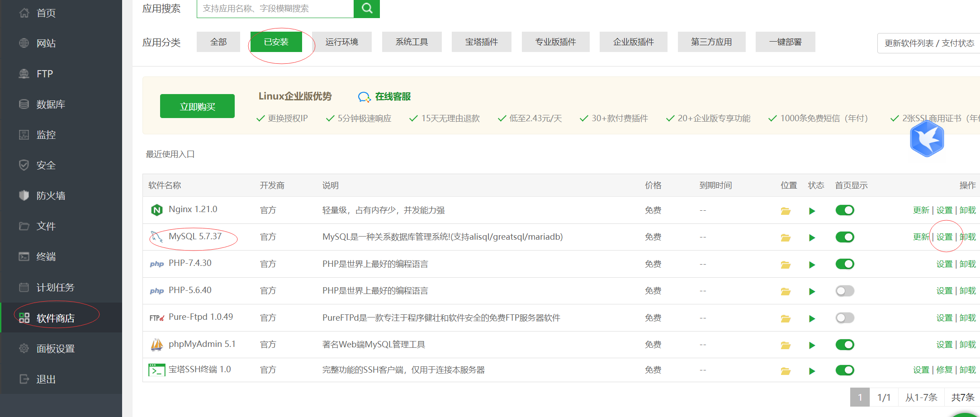Open the folder icon for 宝塔SSH终端
This screenshot has height=417, width=980.
tap(786, 371)
